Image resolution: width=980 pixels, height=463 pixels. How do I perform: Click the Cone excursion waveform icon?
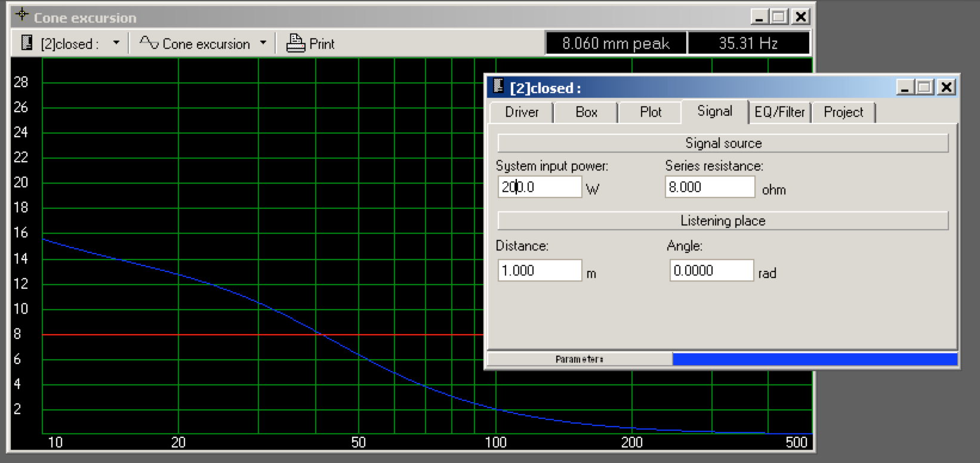pos(149,43)
